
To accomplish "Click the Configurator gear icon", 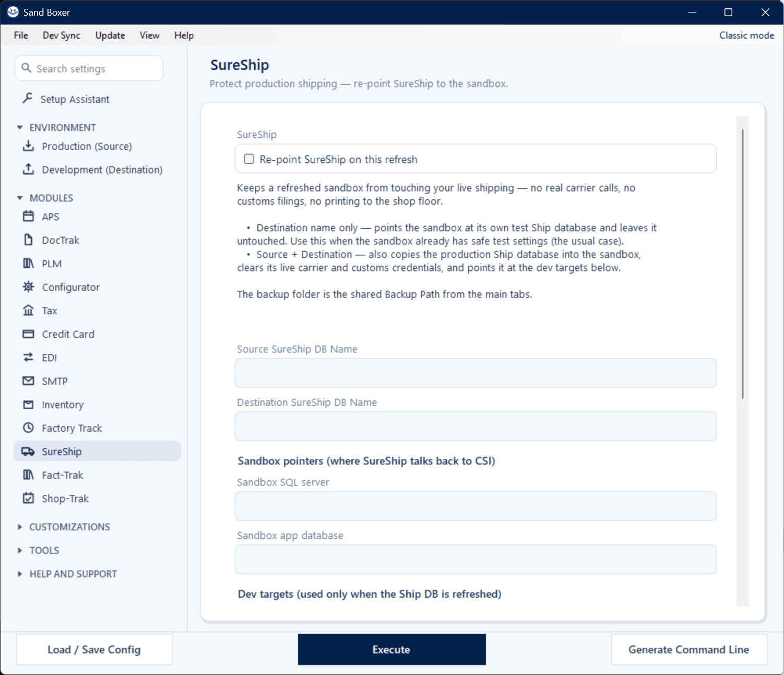I will tap(29, 287).
